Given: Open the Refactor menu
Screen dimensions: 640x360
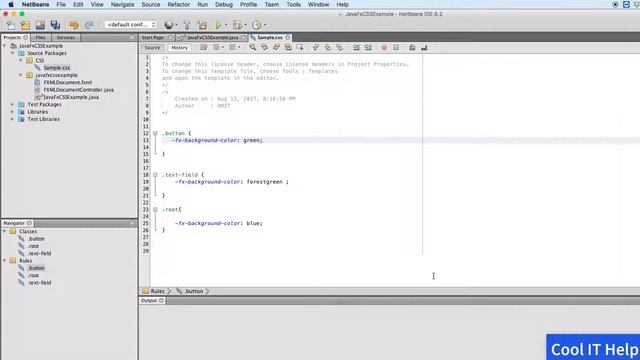Looking at the screenshot, I should [x=178, y=4].
